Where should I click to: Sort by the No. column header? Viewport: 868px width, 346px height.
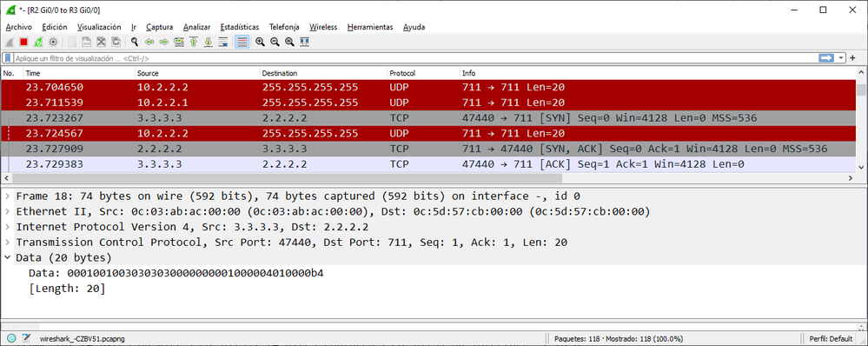coord(12,73)
